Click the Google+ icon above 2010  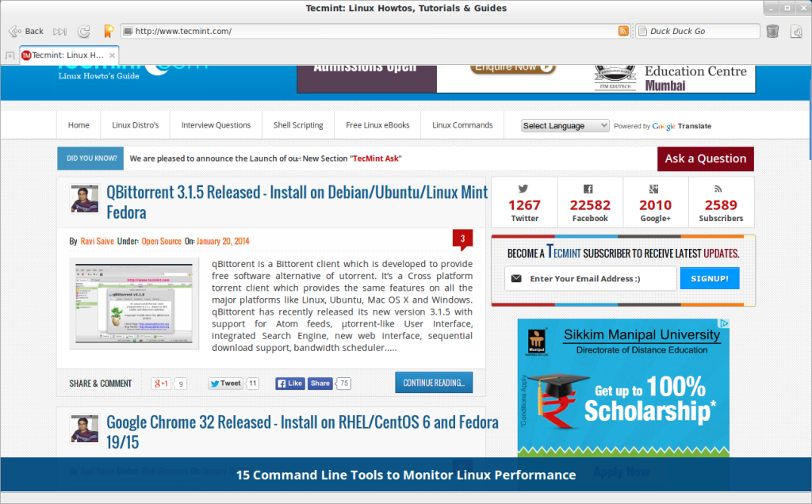click(x=653, y=189)
